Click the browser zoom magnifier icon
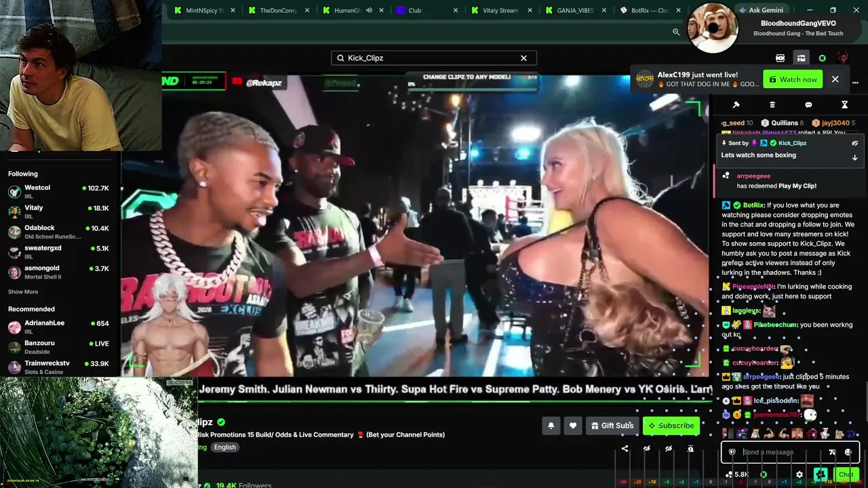868x488 pixels. point(676,32)
